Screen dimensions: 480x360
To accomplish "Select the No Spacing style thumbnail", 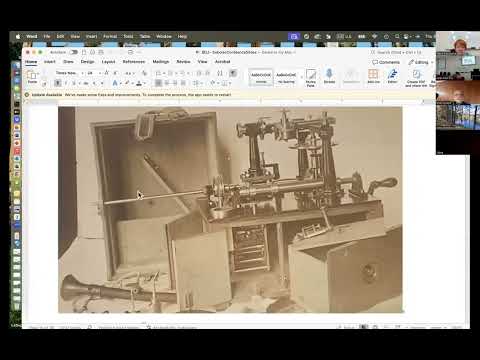I will (286, 78).
